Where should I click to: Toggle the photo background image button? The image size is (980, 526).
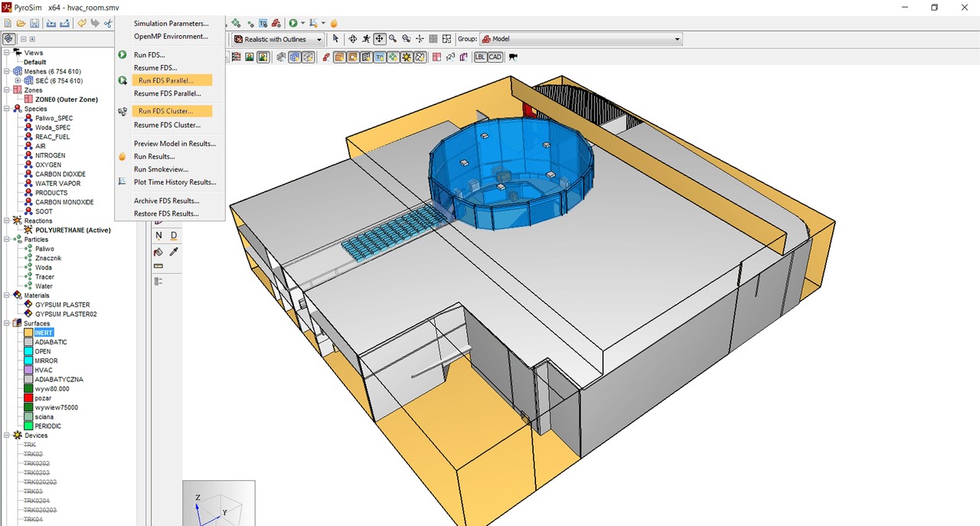[x=263, y=57]
